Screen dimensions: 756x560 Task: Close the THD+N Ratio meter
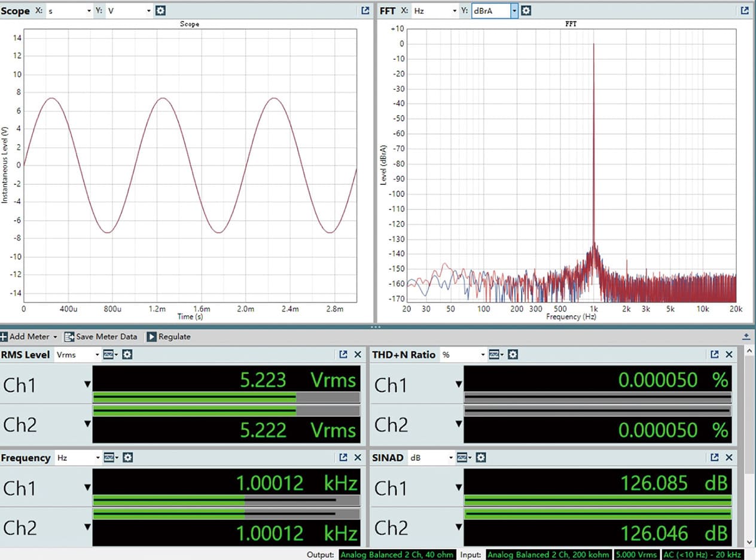[x=729, y=355]
